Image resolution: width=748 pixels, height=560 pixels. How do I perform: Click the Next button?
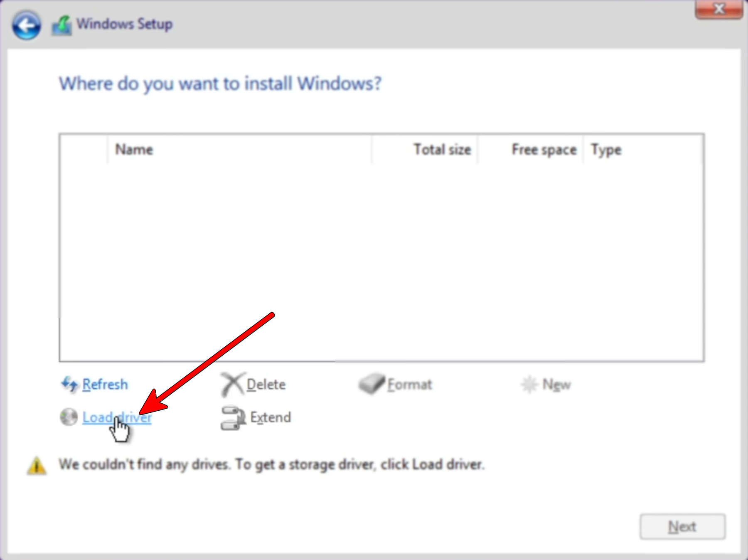pos(682,525)
